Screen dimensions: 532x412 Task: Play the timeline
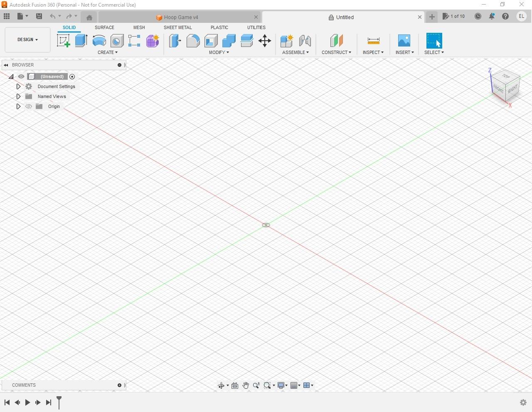pyautogui.click(x=27, y=402)
